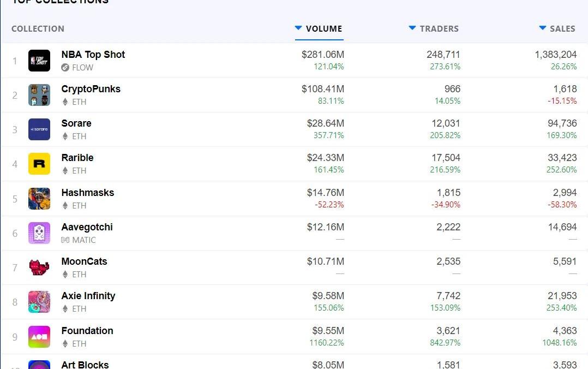Screen dimensions: 588x369
Task: Select the Aavegotchi name text
Action: [x=87, y=227]
